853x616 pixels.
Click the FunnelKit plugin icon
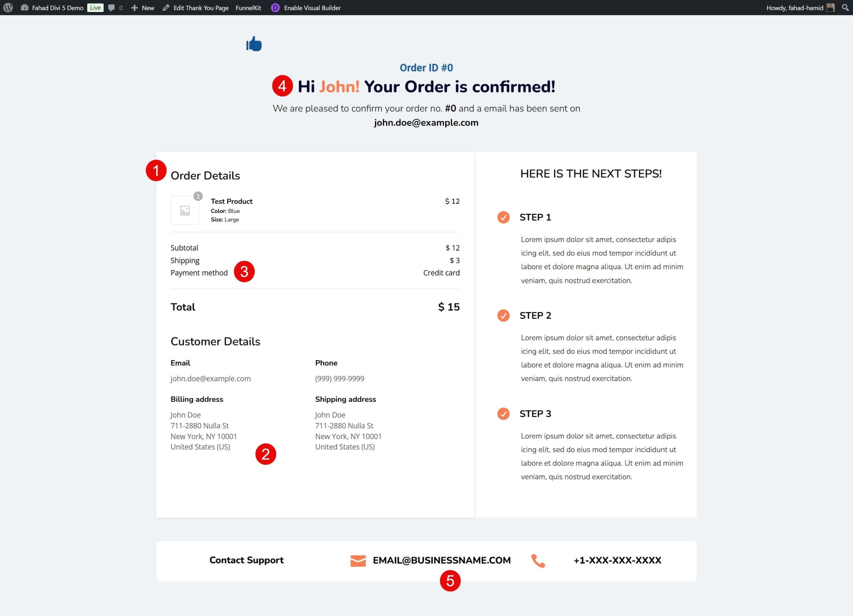pyautogui.click(x=248, y=8)
